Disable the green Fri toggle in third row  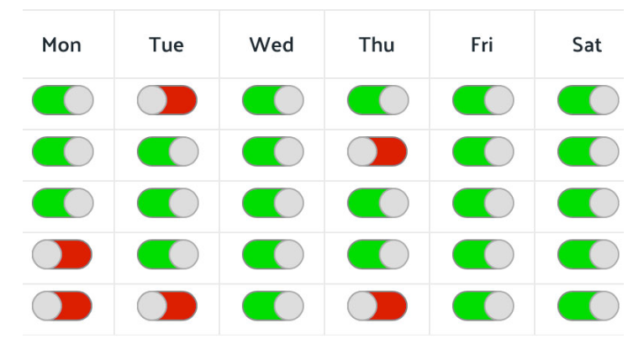pos(483,203)
